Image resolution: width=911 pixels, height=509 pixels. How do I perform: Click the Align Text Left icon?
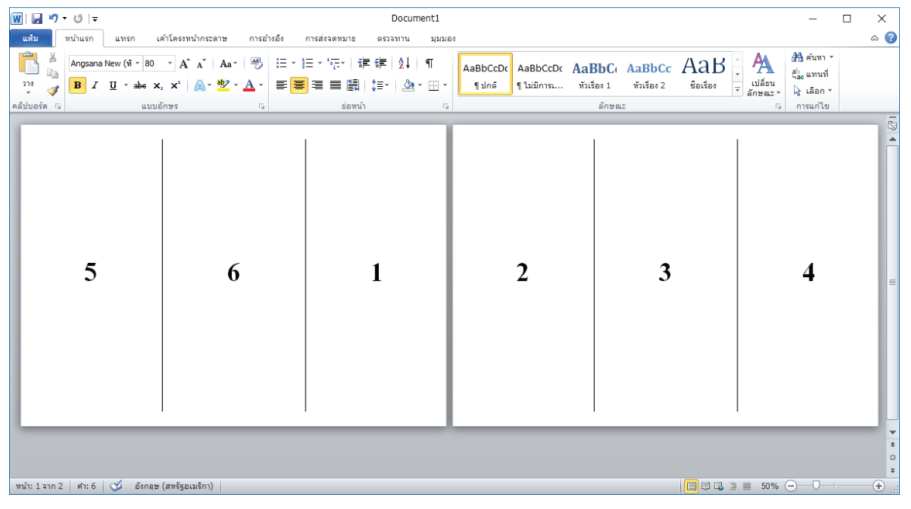click(281, 86)
